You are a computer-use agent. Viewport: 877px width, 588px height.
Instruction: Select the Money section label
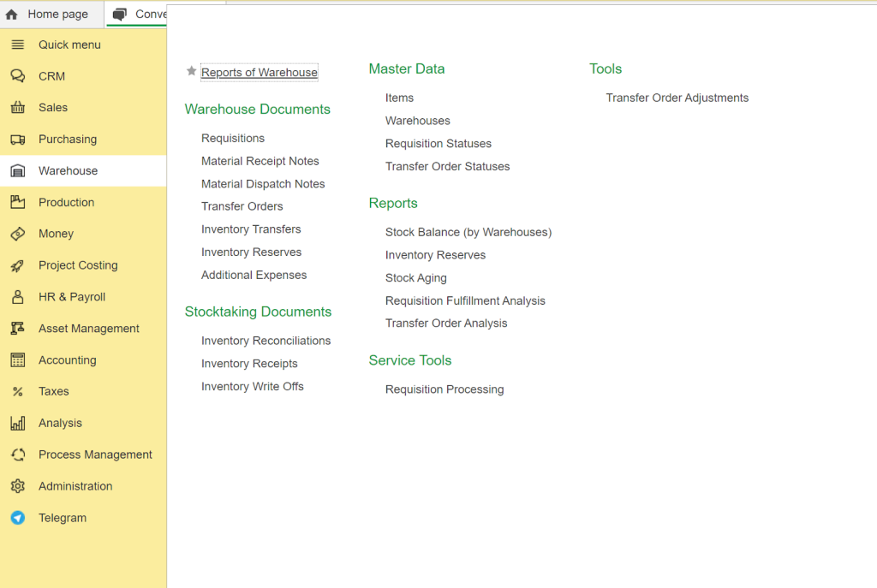pos(56,234)
